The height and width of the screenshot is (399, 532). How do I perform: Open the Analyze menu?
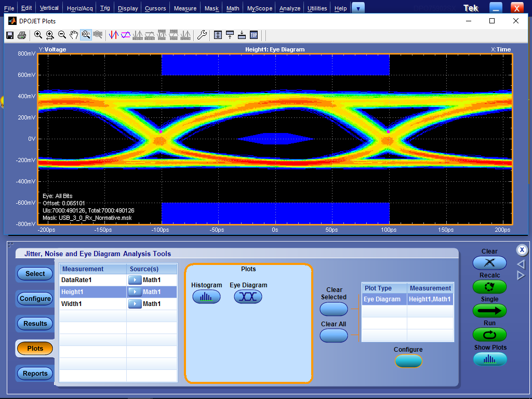[290, 8]
